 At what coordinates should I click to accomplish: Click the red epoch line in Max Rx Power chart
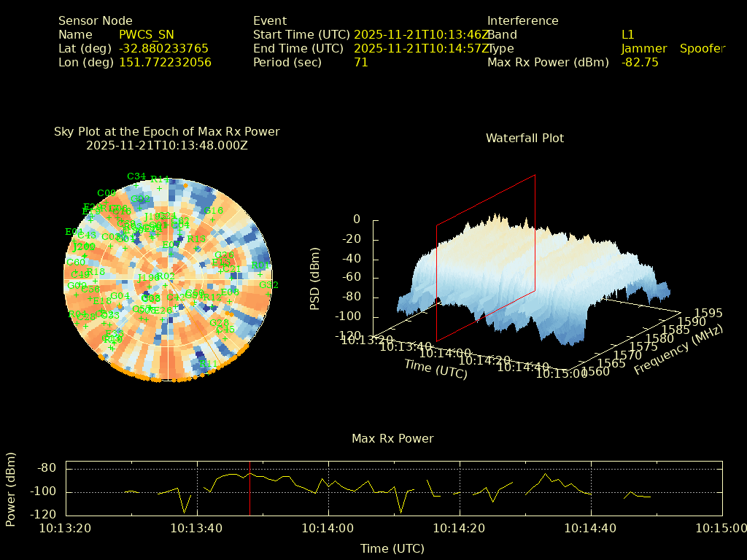click(x=250, y=489)
